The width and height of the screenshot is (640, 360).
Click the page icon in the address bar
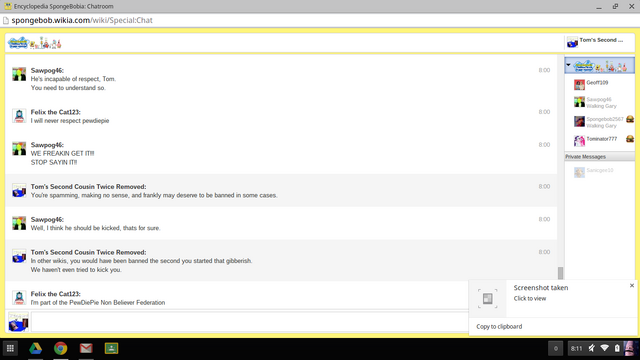(x=6, y=20)
